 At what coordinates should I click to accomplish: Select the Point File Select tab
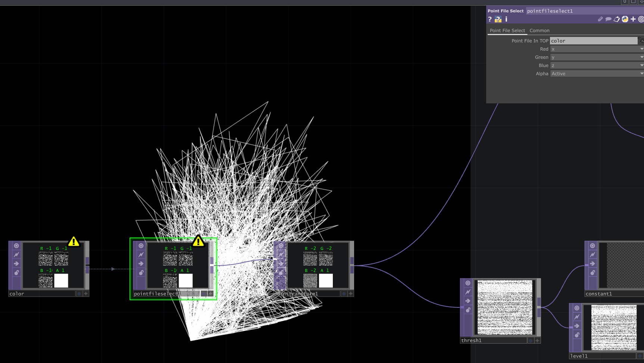click(507, 31)
